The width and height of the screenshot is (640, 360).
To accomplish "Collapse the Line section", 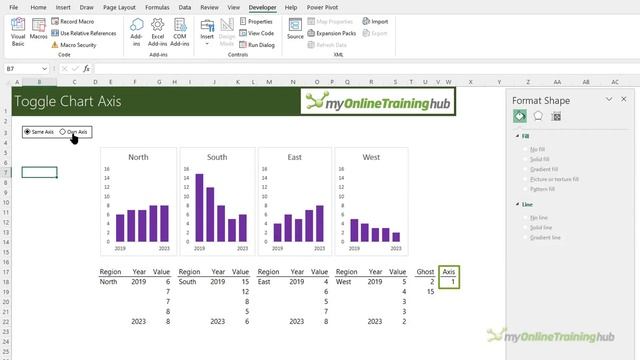I will pyautogui.click(x=518, y=204).
